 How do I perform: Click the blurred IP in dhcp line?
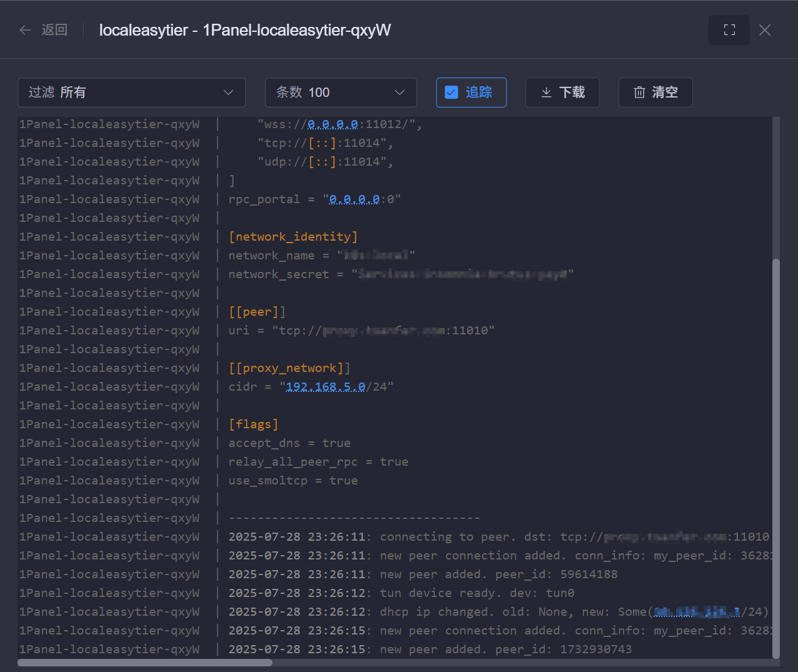tap(697, 612)
